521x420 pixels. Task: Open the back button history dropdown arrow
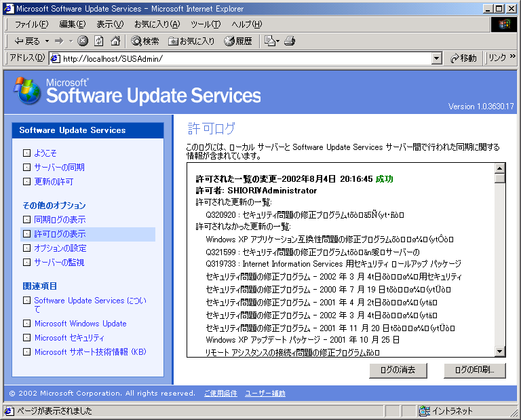(x=47, y=41)
